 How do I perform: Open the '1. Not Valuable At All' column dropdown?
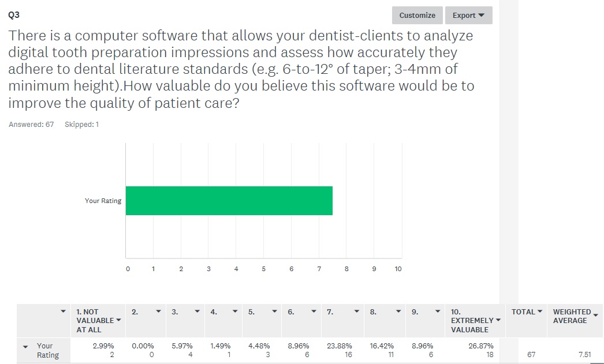[118, 321]
